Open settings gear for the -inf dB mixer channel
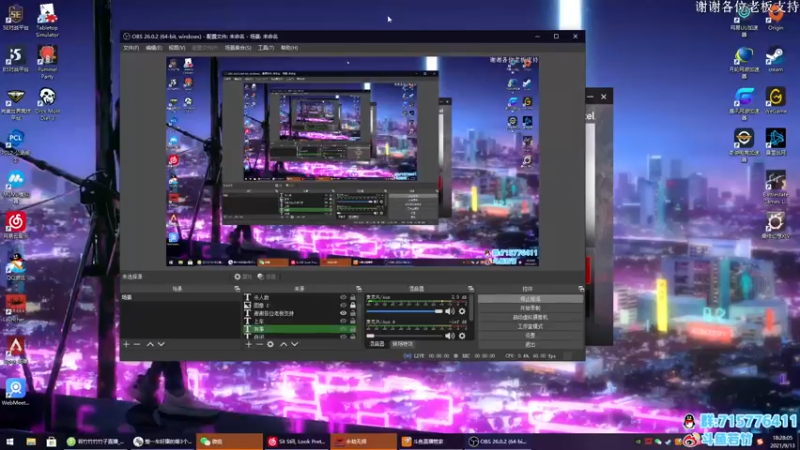 coord(462,336)
